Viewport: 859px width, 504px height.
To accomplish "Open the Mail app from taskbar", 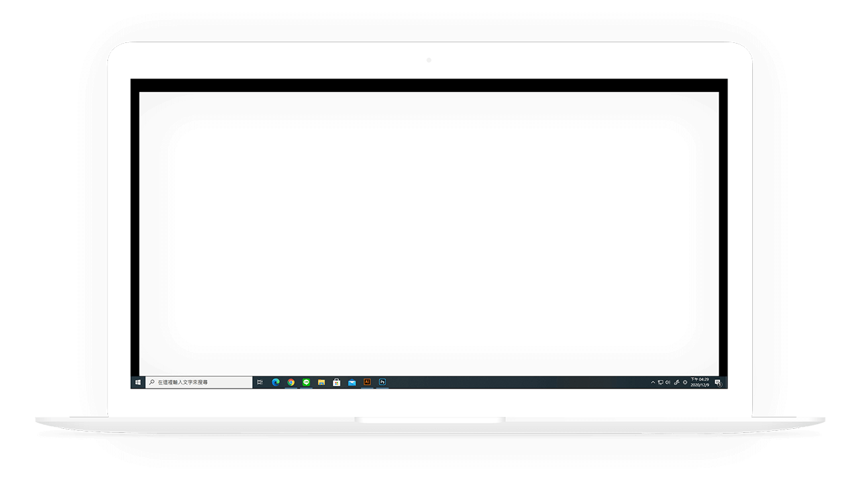I will (352, 382).
